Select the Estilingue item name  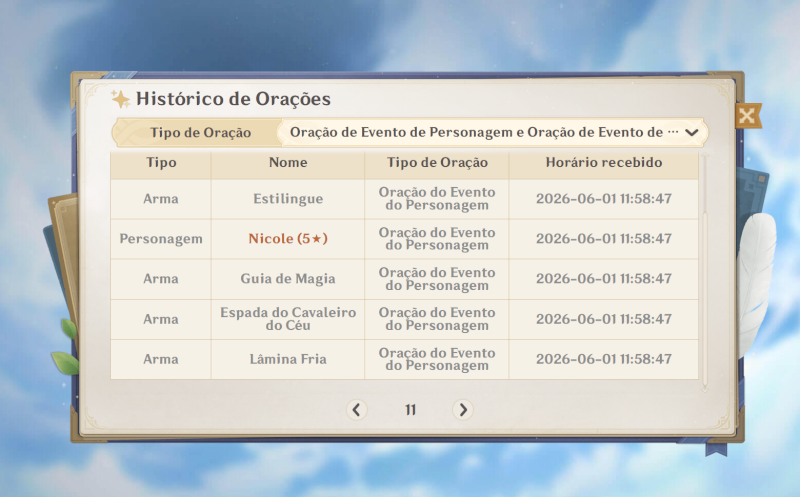(288, 198)
